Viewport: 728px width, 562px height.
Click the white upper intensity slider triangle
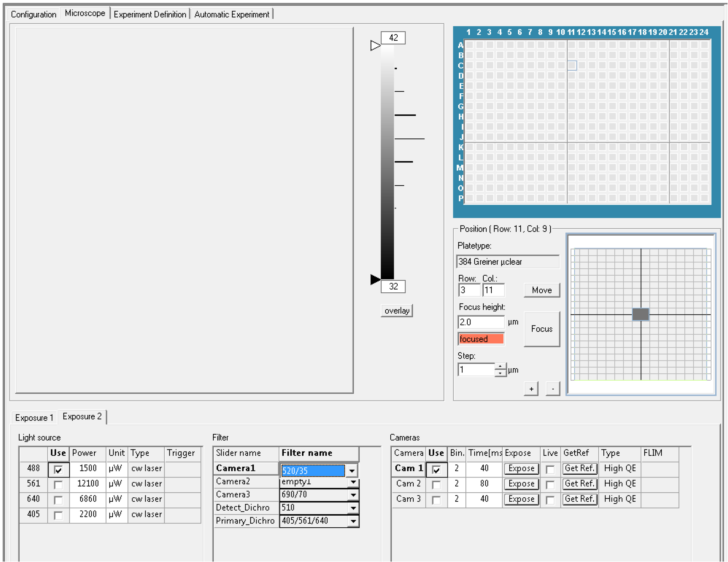pos(375,45)
